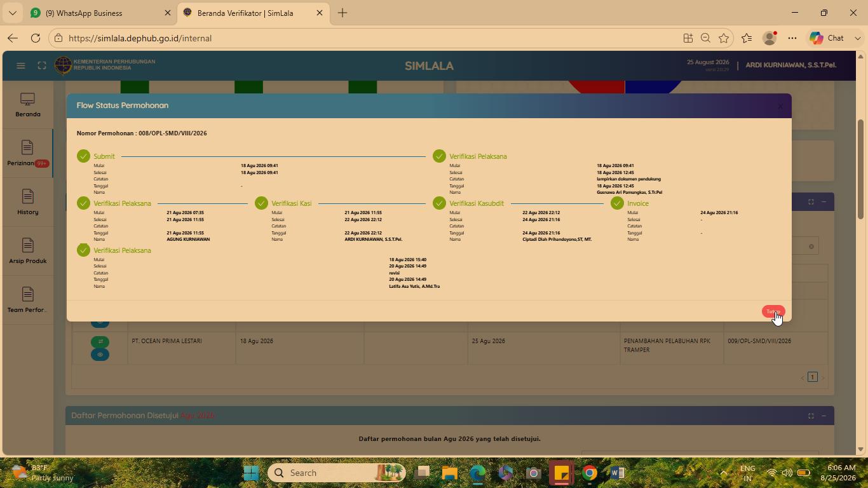Open Arsip Produk in sidebar
This screenshot has height=488, width=868.
pyautogui.click(x=27, y=251)
